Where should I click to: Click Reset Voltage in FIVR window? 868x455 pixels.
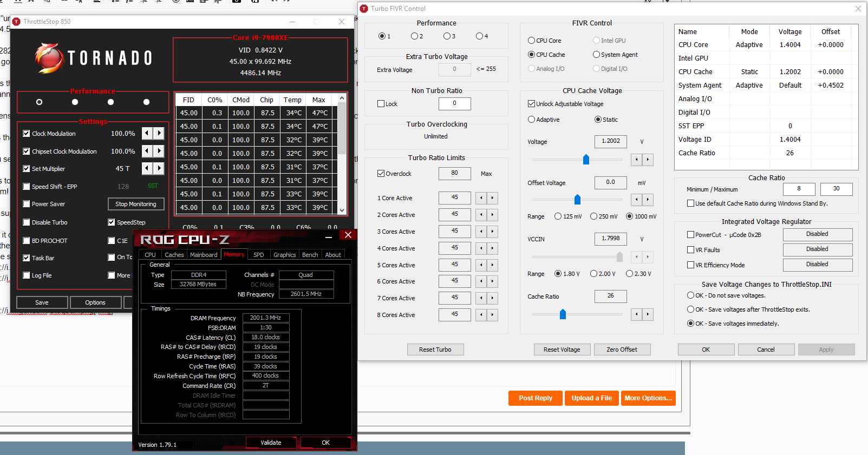click(562, 350)
